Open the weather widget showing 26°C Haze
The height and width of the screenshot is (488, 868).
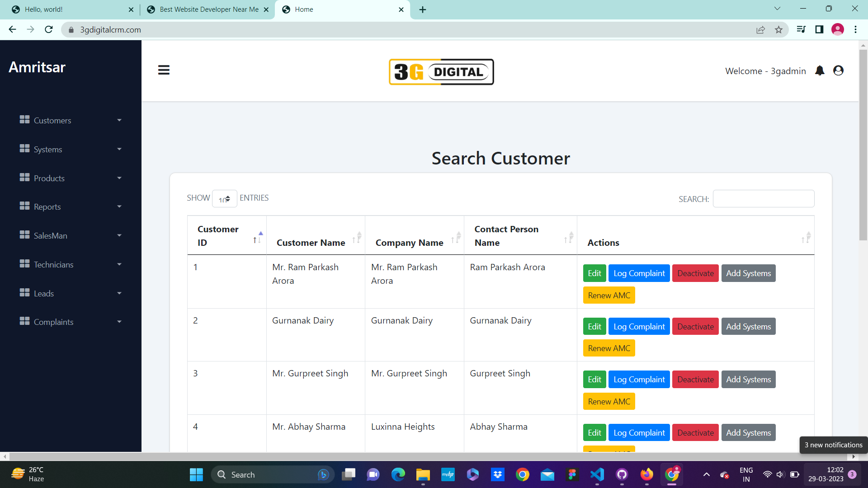[x=28, y=474]
